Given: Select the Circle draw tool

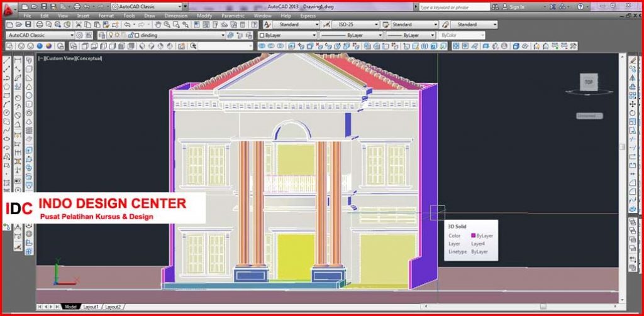Looking at the screenshot, I should point(7,112).
